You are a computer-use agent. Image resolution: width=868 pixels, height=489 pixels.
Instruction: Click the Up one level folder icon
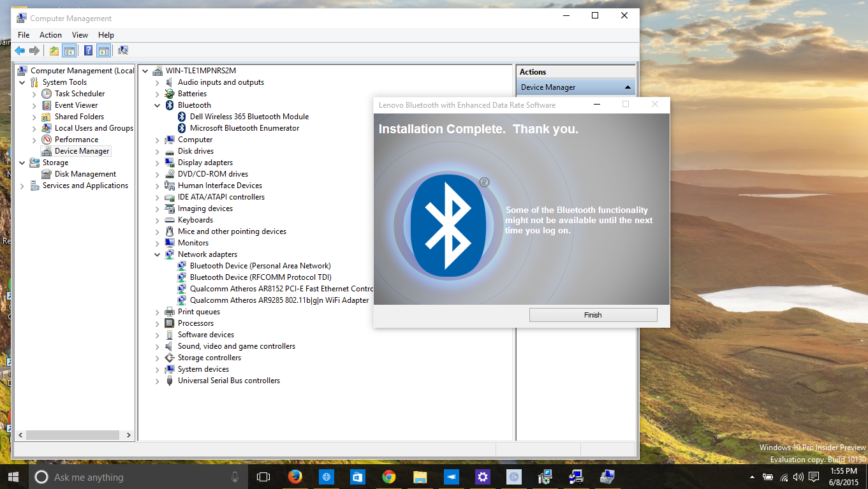click(54, 51)
